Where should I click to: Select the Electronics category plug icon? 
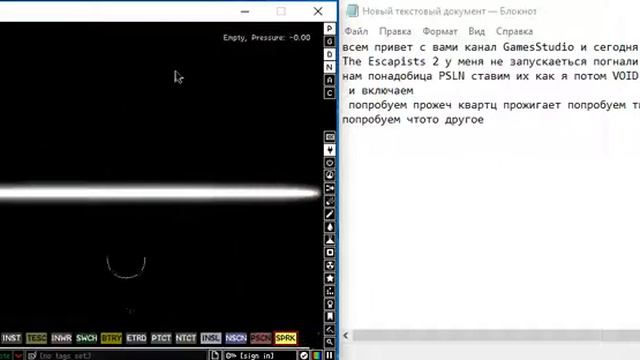click(x=330, y=150)
